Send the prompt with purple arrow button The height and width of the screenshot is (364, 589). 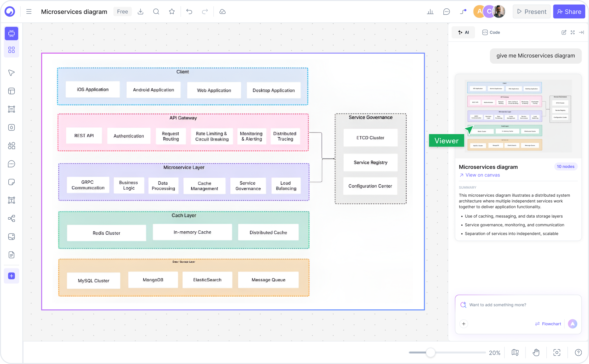coord(573,324)
